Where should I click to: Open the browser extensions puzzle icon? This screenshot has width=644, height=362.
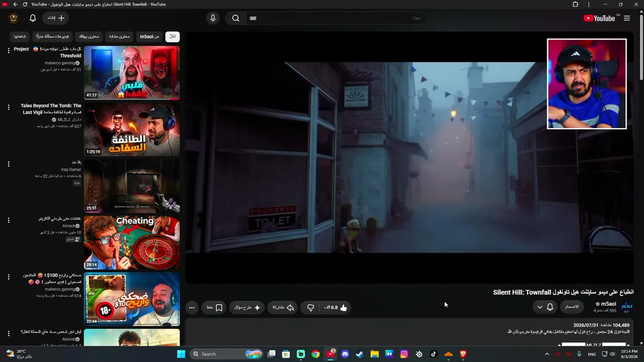pos(576,5)
